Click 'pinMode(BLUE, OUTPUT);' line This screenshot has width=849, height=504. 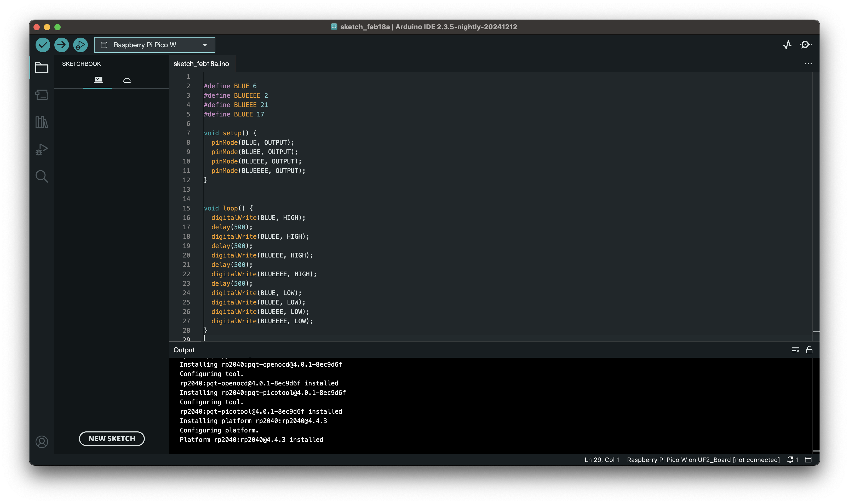[253, 143]
